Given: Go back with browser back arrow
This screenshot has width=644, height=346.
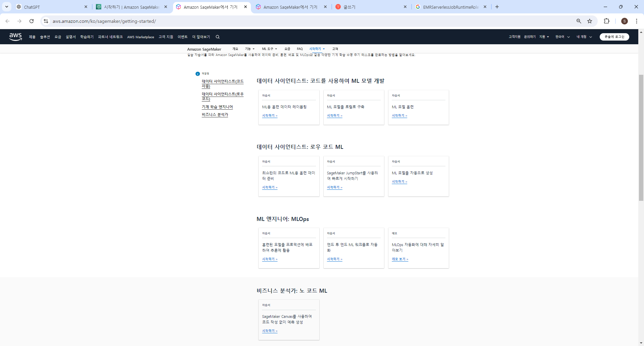Looking at the screenshot, I should pos(7,21).
